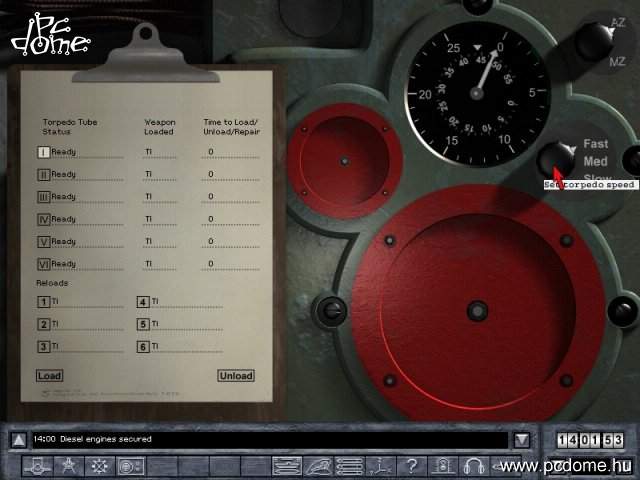The height and width of the screenshot is (480, 640).
Task: Select torpedo tube IV box
Action: (x=43, y=219)
